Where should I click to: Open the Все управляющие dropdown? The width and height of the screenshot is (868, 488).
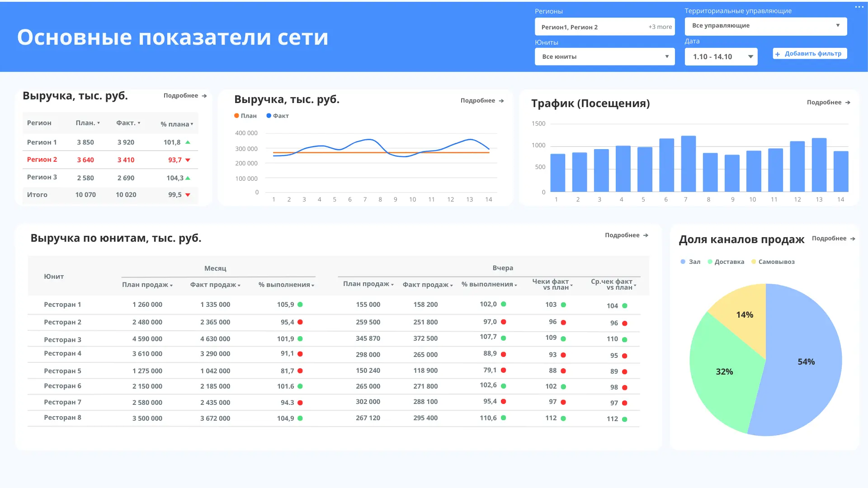pos(765,26)
